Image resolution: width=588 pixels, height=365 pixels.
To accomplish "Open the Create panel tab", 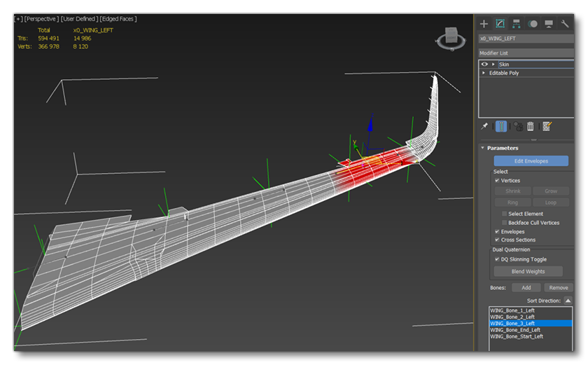I will [x=484, y=24].
